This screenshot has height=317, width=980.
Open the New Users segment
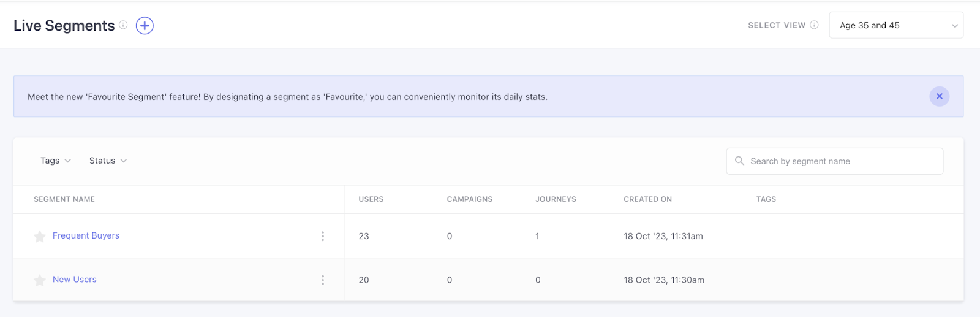click(x=75, y=280)
